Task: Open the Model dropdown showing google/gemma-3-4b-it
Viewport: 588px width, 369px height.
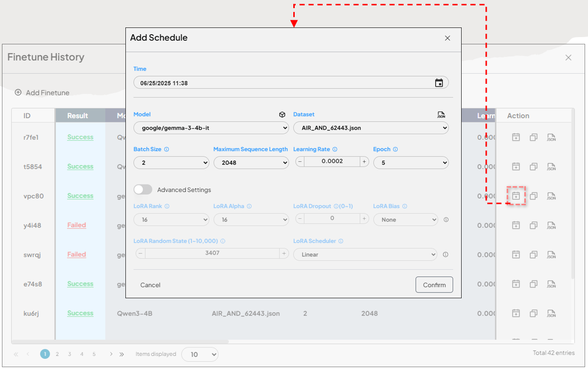Action: click(211, 128)
